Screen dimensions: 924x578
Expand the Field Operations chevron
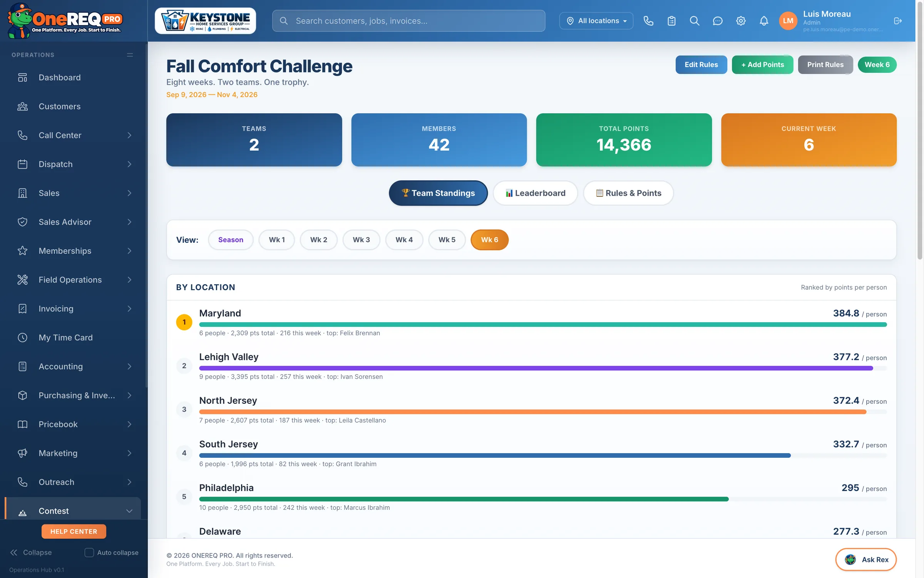coord(129,280)
